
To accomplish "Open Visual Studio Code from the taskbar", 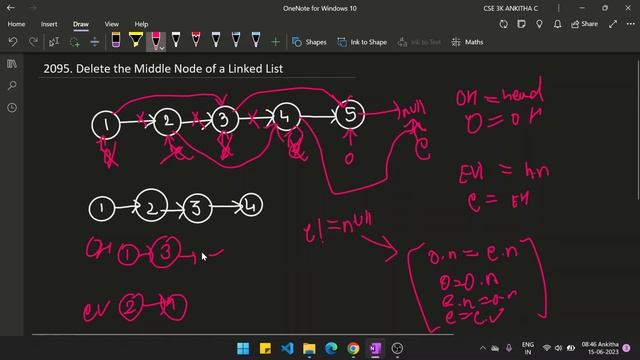I will coord(287,348).
